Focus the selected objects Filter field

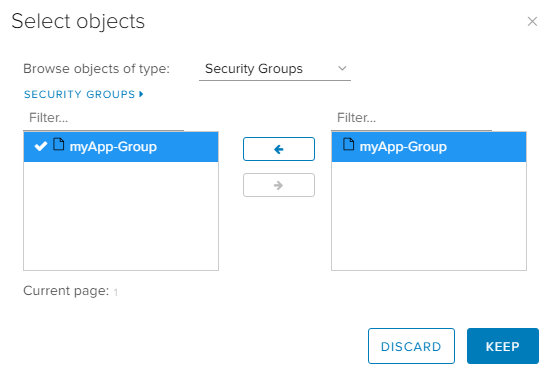411,118
